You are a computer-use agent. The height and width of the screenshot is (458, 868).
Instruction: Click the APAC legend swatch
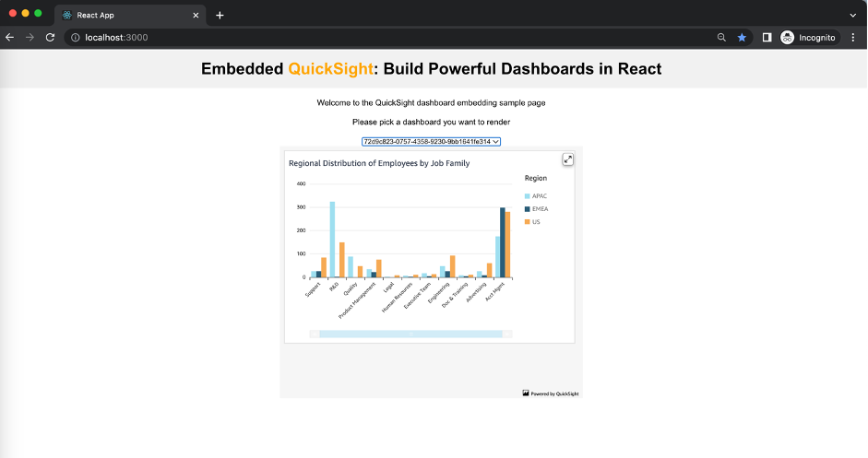(x=527, y=196)
